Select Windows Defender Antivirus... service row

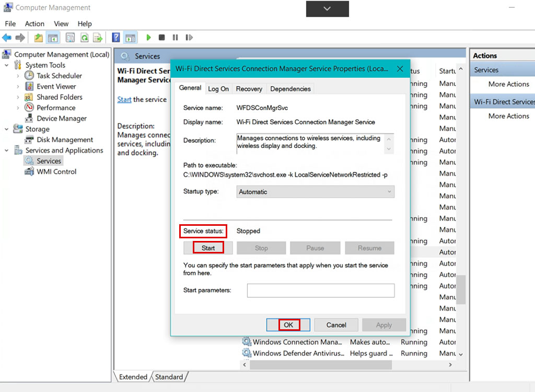pos(348,353)
